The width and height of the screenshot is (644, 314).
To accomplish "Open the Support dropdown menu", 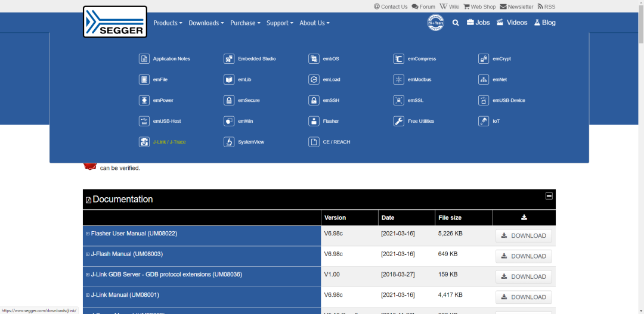I will tap(280, 23).
